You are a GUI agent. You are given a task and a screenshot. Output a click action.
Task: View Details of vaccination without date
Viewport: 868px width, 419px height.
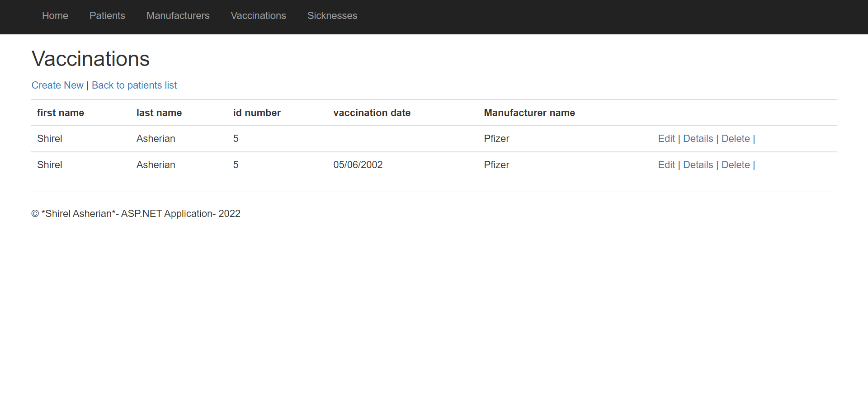698,139
